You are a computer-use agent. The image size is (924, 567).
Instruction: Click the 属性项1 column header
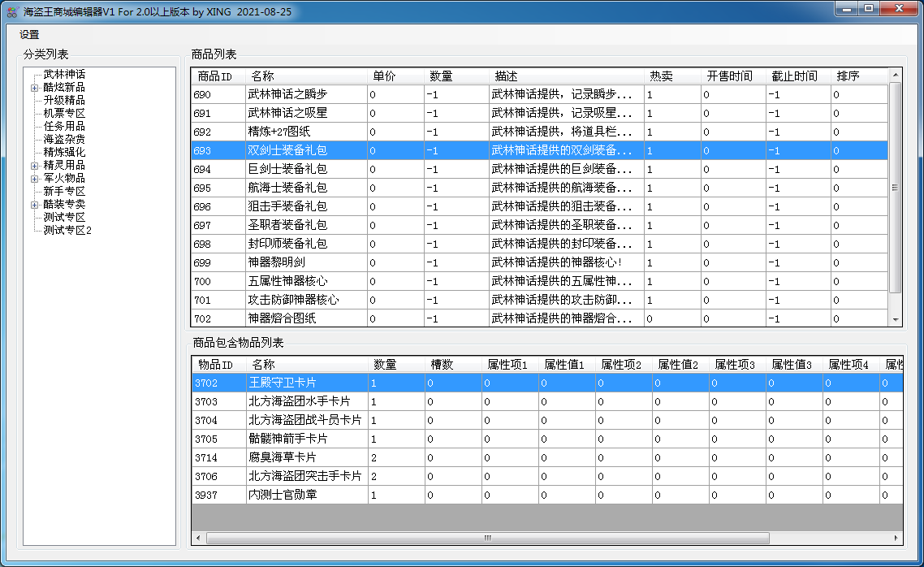click(510, 365)
